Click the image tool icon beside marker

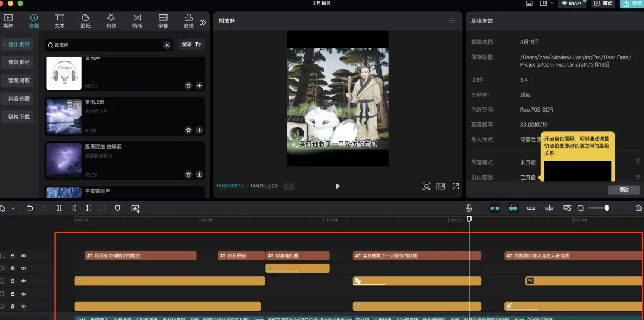tap(135, 208)
